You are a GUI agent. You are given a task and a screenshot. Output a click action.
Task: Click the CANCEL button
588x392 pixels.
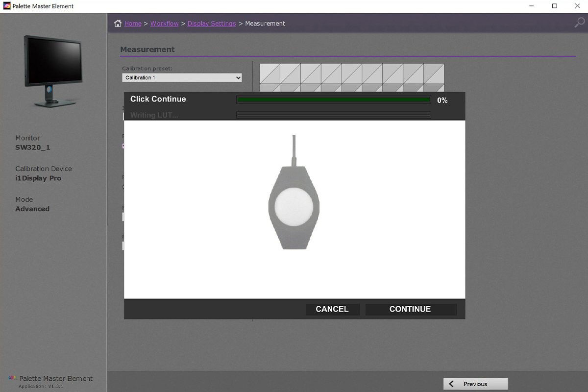332,309
